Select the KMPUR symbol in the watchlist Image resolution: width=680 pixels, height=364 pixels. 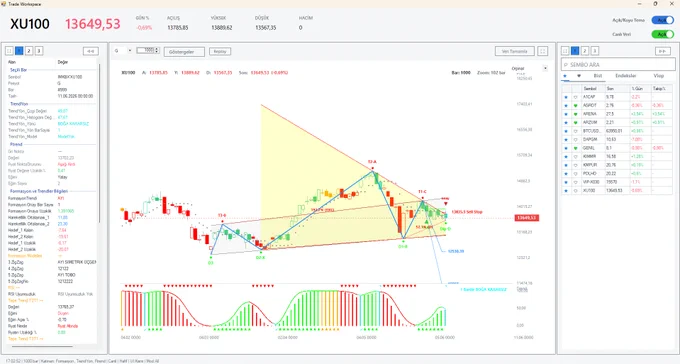[x=590, y=165]
